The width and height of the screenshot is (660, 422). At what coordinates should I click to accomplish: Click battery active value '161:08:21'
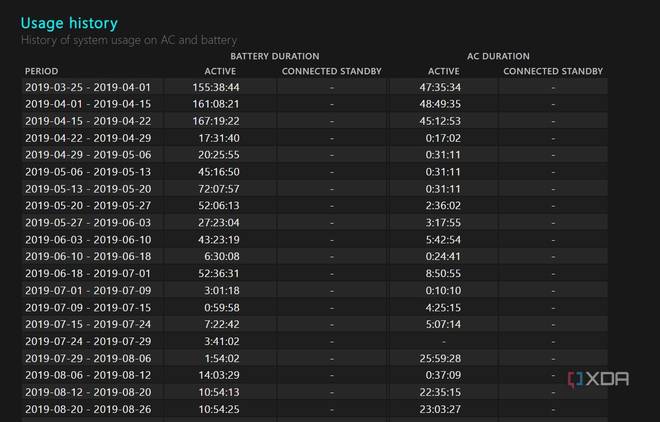pyautogui.click(x=216, y=104)
